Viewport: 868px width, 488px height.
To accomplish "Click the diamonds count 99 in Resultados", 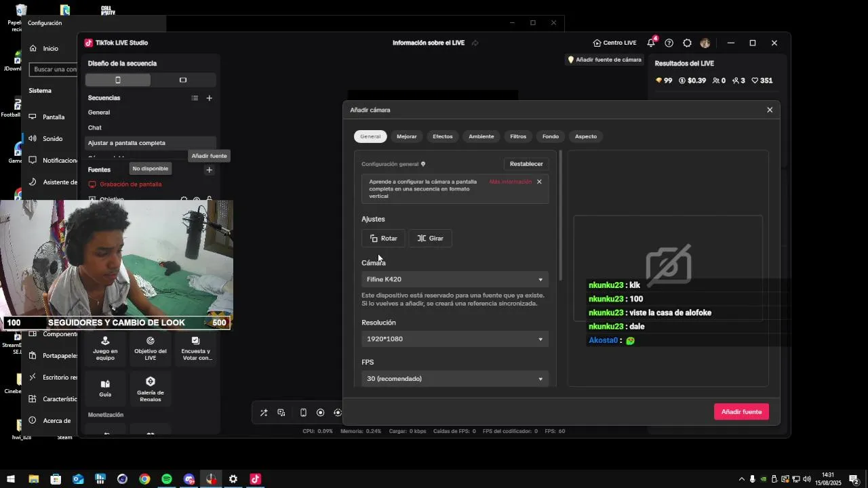I will tap(664, 81).
